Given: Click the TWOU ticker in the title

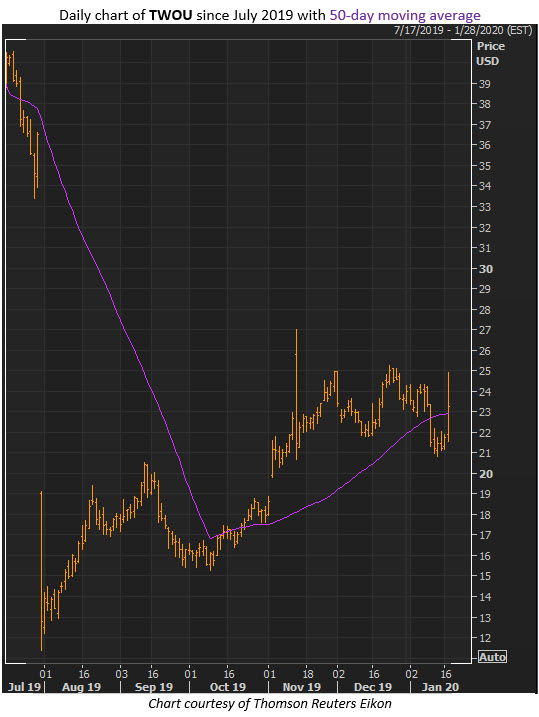Looking at the screenshot, I should [171, 15].
